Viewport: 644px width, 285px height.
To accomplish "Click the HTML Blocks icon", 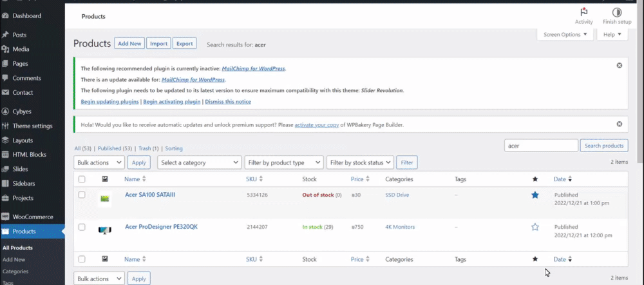I will tap(5, 155).
